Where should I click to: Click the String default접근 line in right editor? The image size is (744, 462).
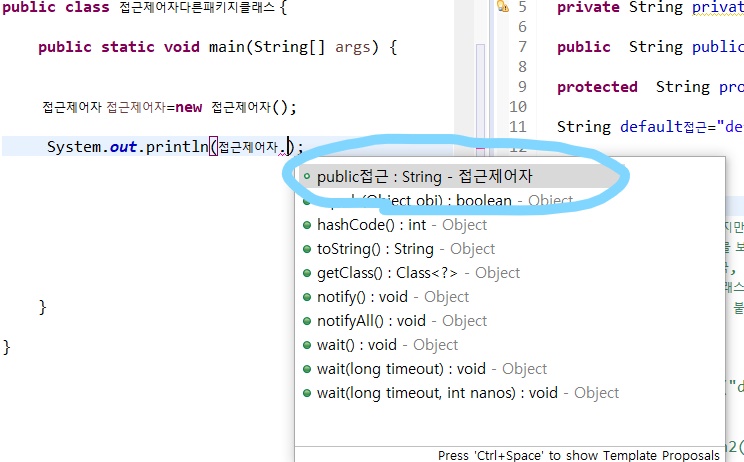(x=650, y=127)
